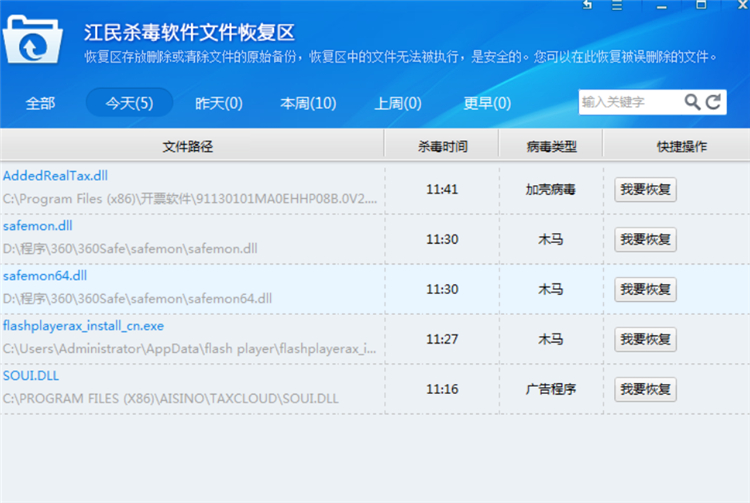Click the flashplayerax_install_cn.exe file name
Image resolution: width=750 pixels, height=503 pixels.
pos(83,326)
